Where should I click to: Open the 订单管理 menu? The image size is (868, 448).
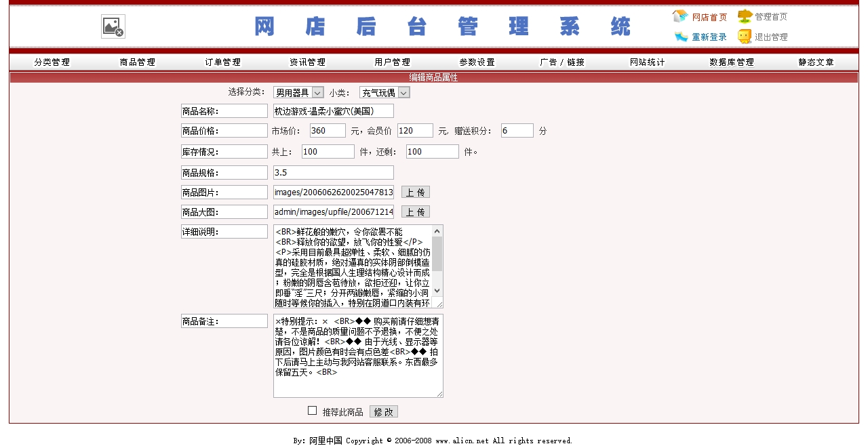pos(223,62)
